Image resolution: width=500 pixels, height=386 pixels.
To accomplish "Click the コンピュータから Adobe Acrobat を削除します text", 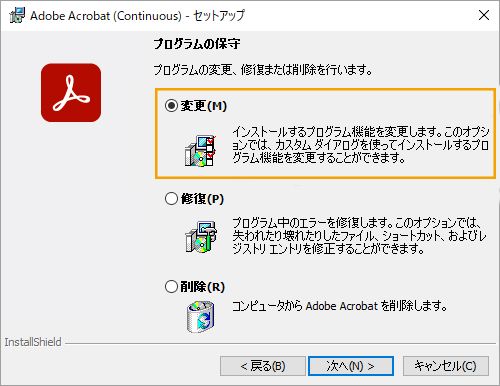I will pos(339,306).
